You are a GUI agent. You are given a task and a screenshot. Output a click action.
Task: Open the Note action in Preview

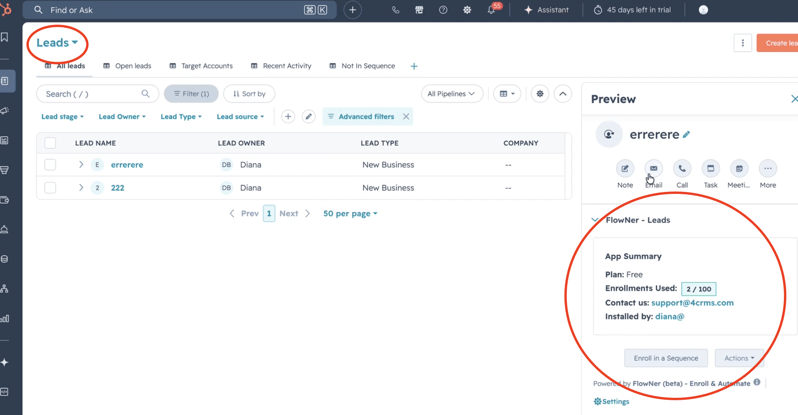pos(625,169)
